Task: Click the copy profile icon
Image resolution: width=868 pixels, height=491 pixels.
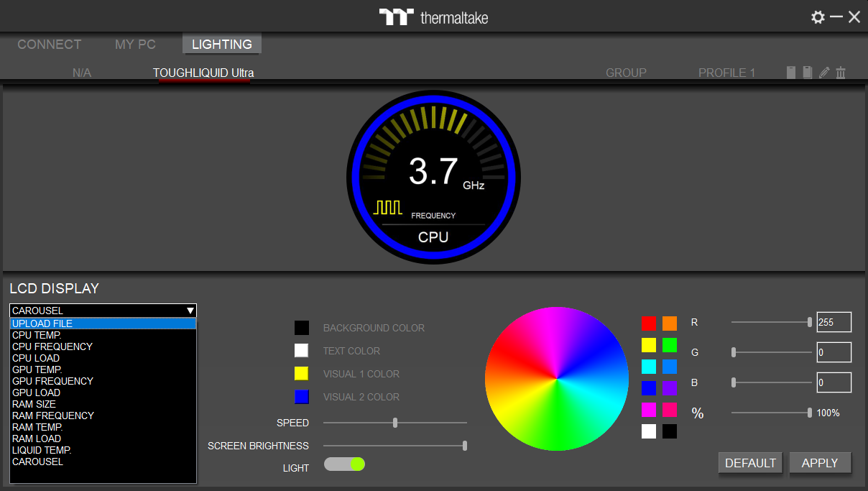Action: (808, 73)
